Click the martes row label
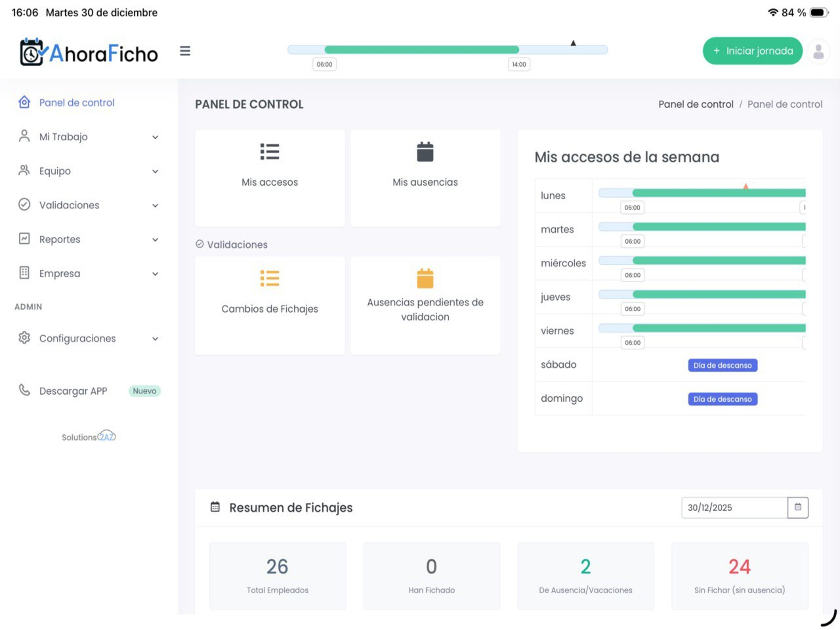 pos(557,229)
